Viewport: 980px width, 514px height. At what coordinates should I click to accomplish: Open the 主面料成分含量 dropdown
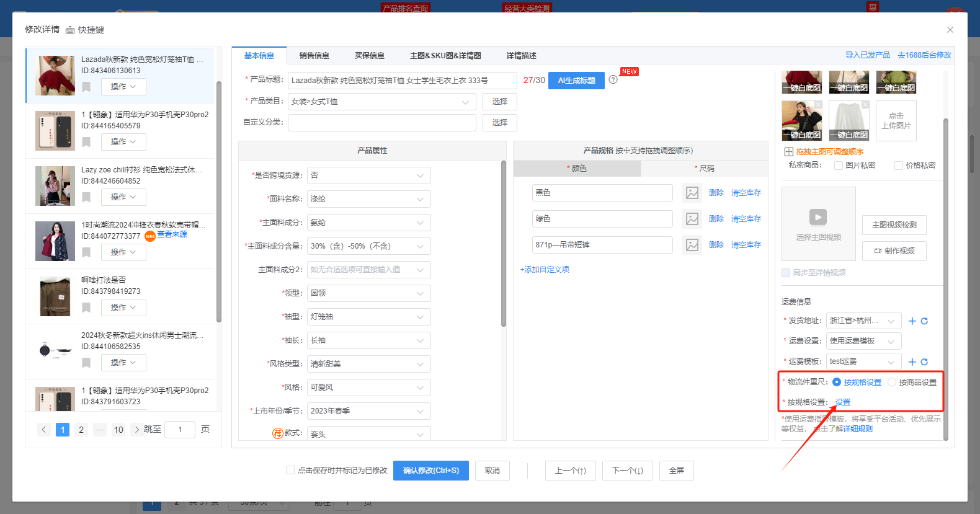(369, 246)
